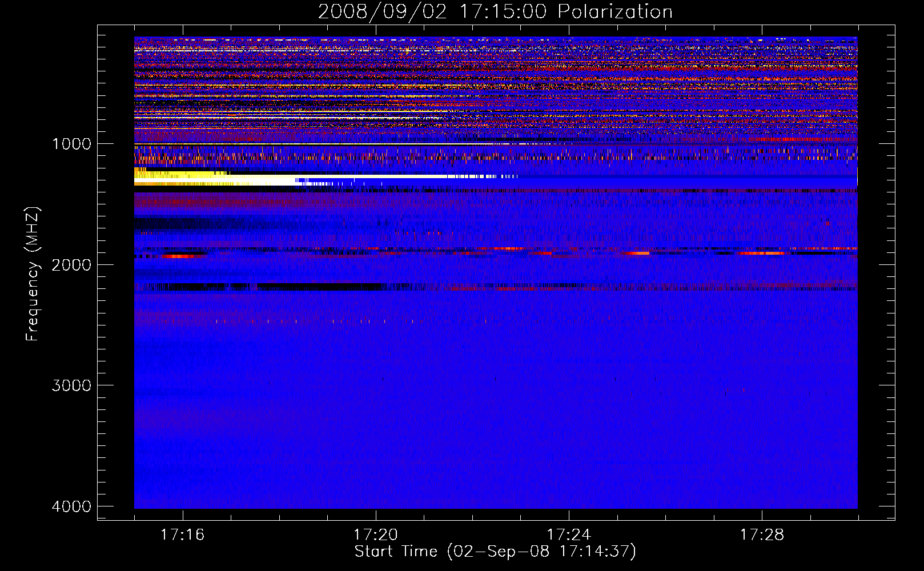The image size is (924, 571).
Task: Click the 17:24 time tick label
Action: coord(569,534)
